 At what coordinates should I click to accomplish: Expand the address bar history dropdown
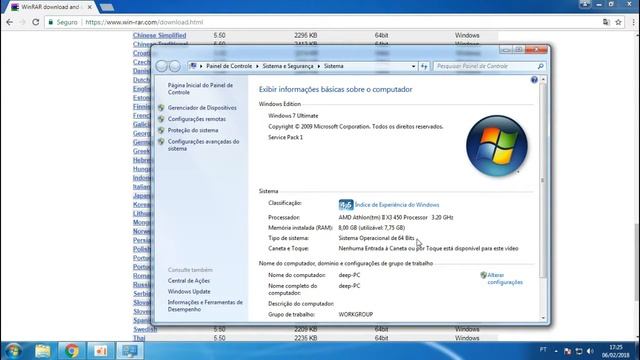point(413,66)
